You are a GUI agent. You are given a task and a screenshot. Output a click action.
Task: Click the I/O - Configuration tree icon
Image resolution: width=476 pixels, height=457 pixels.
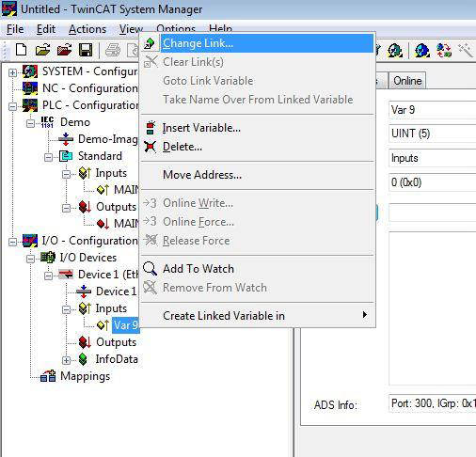click(x=30, y=241)
